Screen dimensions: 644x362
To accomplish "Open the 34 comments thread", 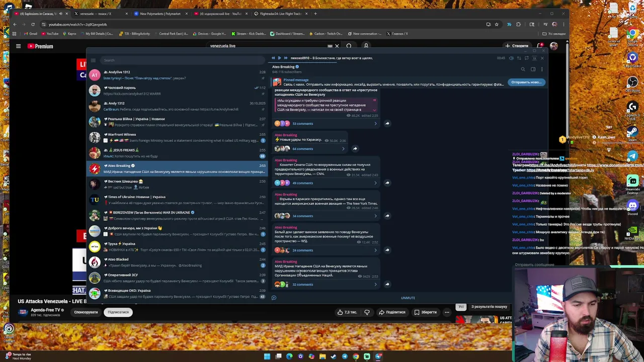I will tap(326, 216).
